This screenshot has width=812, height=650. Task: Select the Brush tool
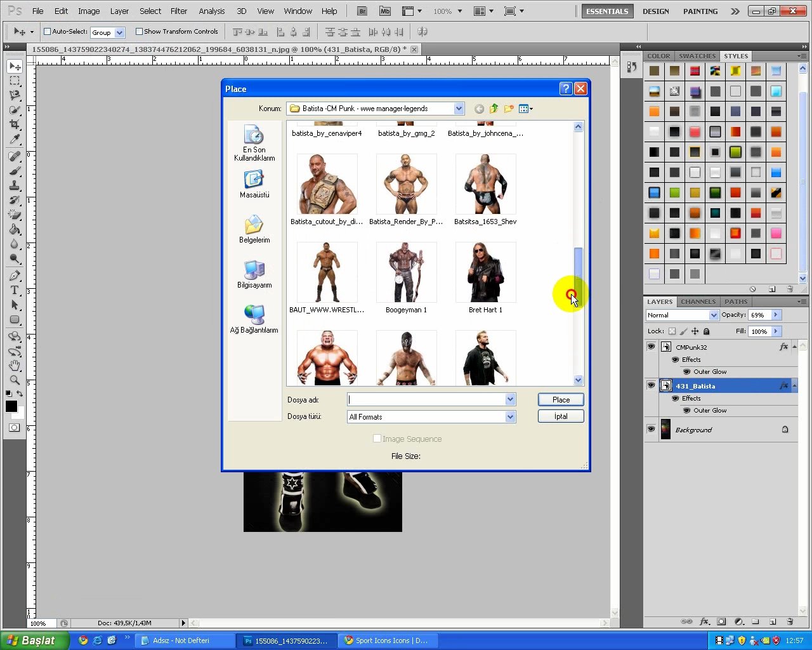coord(15,171)
